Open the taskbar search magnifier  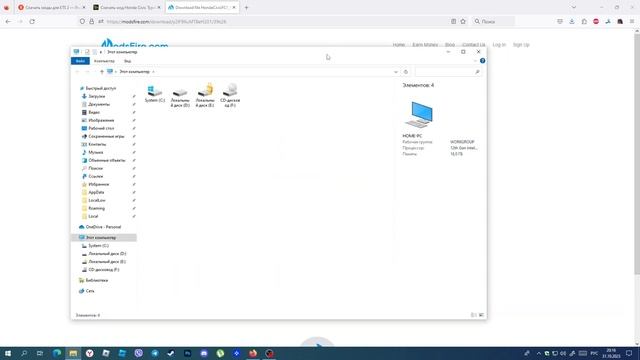[x=24, y=353]
